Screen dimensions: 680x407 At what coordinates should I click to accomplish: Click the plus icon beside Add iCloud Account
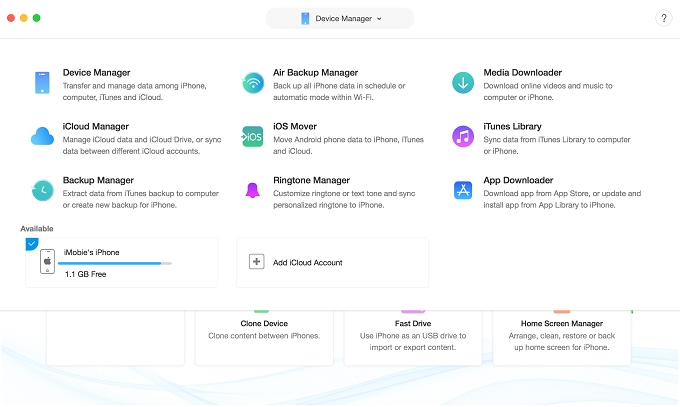tap(256, 262)
